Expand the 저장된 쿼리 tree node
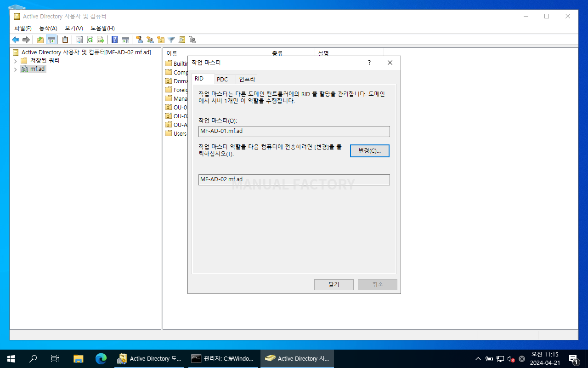This screenshot has height=368, width=588. (x=15, y=61)
